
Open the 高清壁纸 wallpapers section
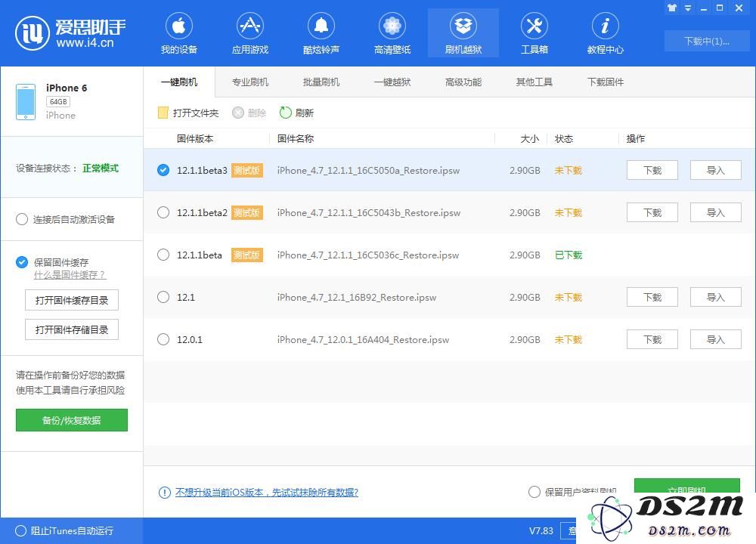click(392, 34)
